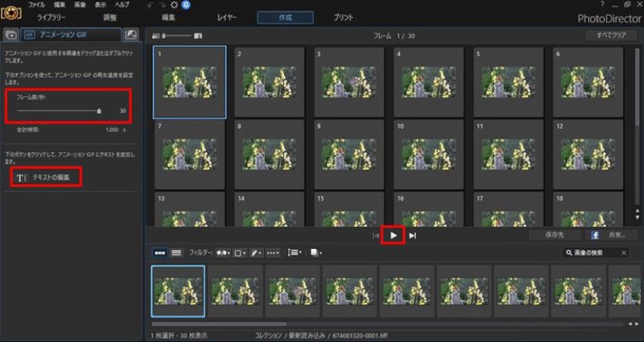This screenshot has width=644, height=342.
Task: Jump to the next frame button
Action: (x=412, y=235)
